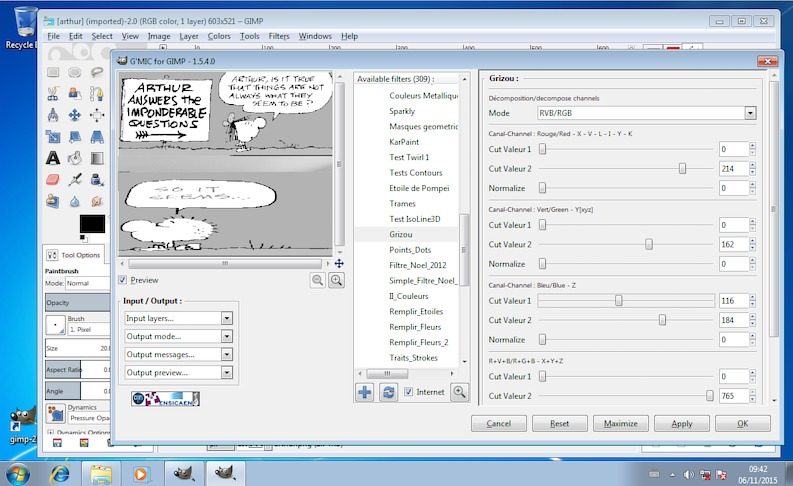793x486 pixels.
Task: Uncheck the Preview checkbox
Action: coord(123,280)
